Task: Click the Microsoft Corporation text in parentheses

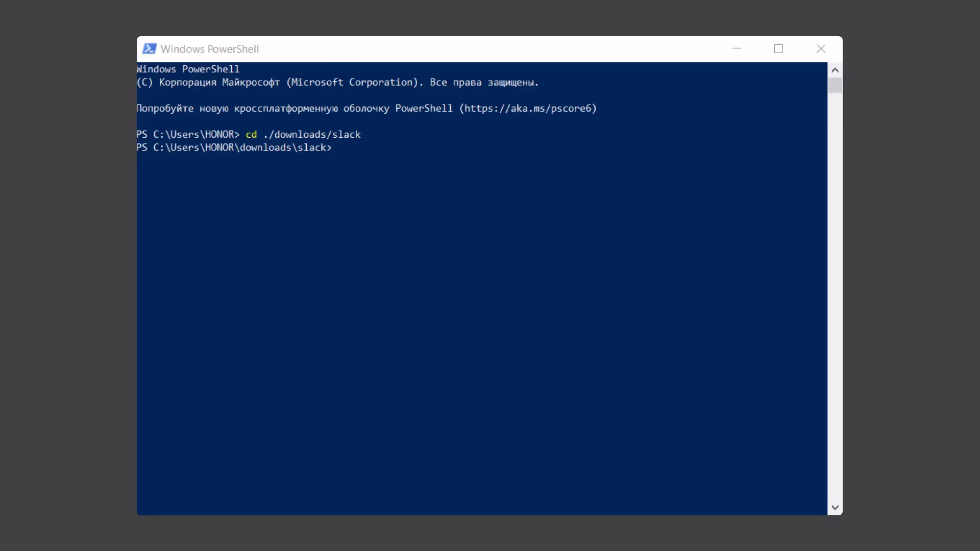Action: pos(352,82)
